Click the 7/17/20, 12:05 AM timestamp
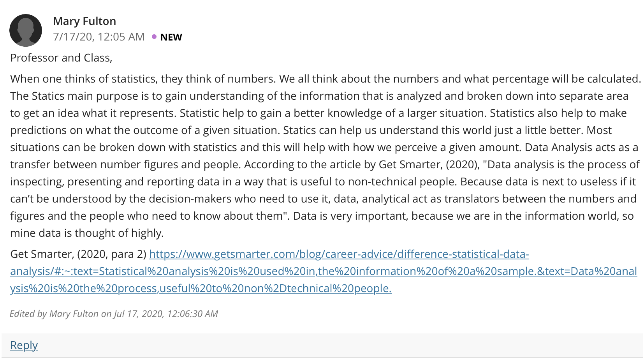 [99, 37]
